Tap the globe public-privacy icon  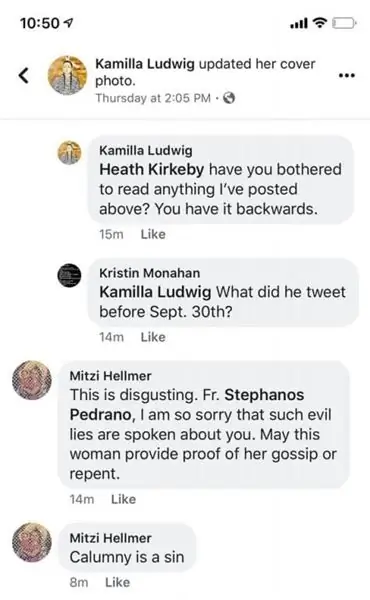(229, 98)
